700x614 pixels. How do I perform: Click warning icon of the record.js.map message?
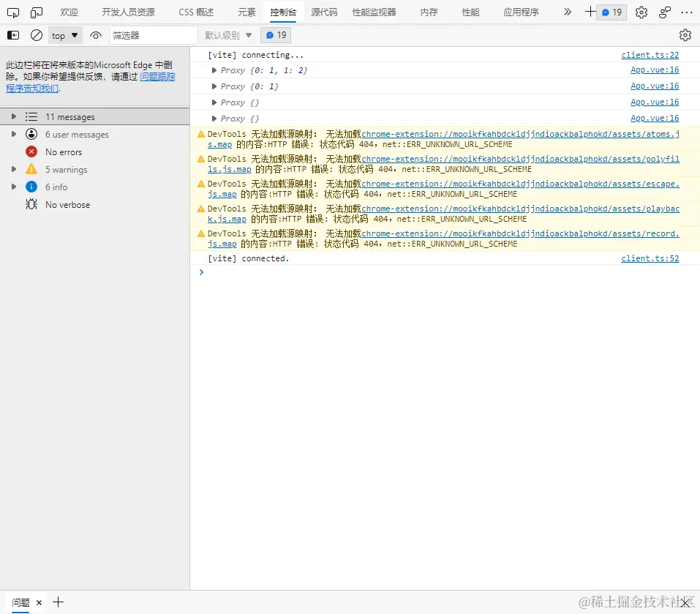point(201,233)
